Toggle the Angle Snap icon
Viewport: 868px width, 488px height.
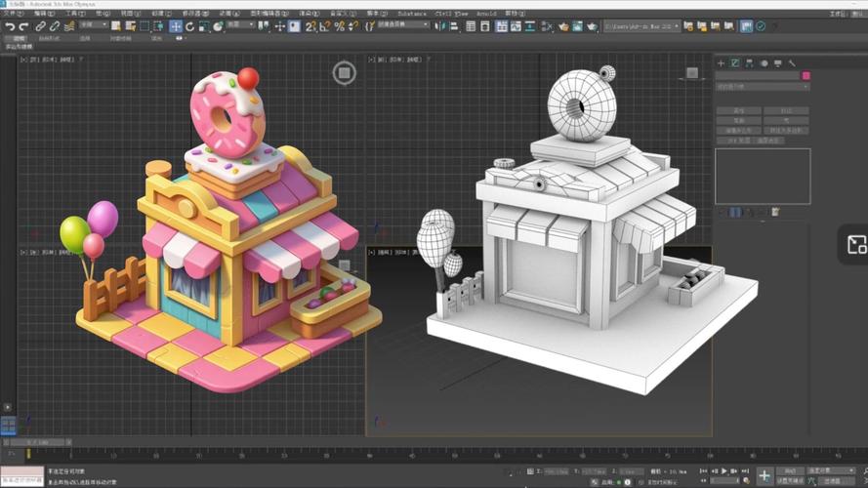click(325, 26)
